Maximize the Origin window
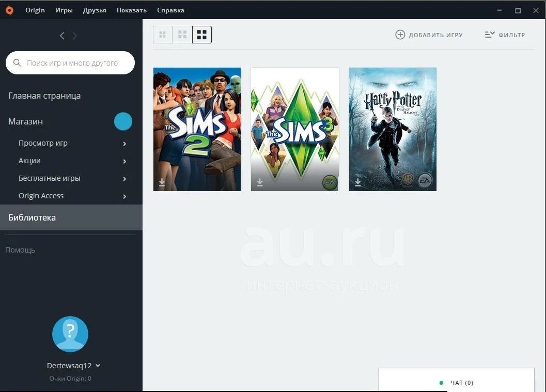The image size is (546, 392). [518, 10]
